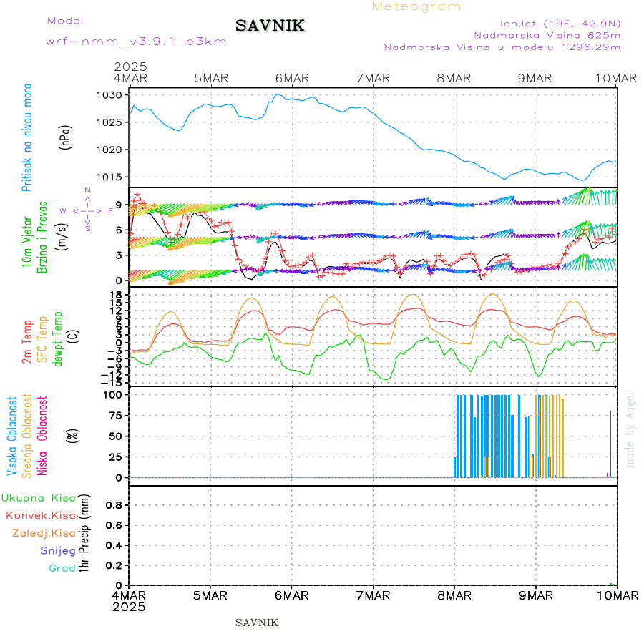Click the blue Snijeg legend entry
Image resolution: width=644 pixels, height=644 pixels.
pos(58,550)
